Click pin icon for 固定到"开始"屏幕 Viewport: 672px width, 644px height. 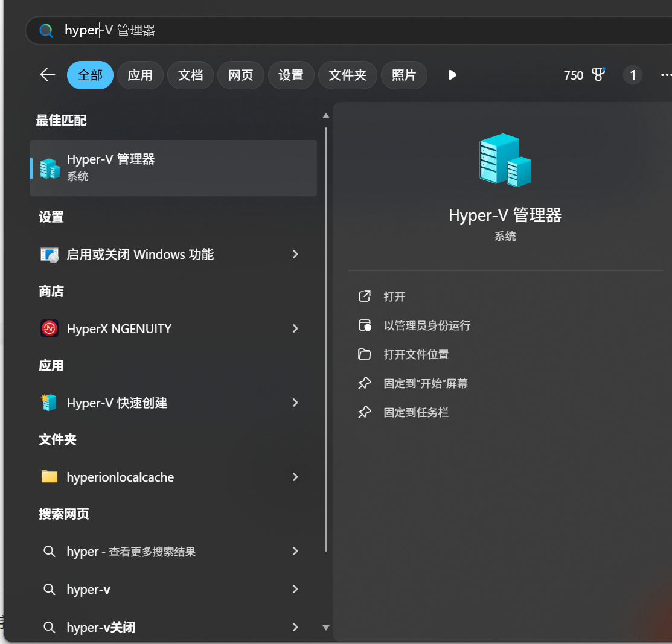[364, 383]
